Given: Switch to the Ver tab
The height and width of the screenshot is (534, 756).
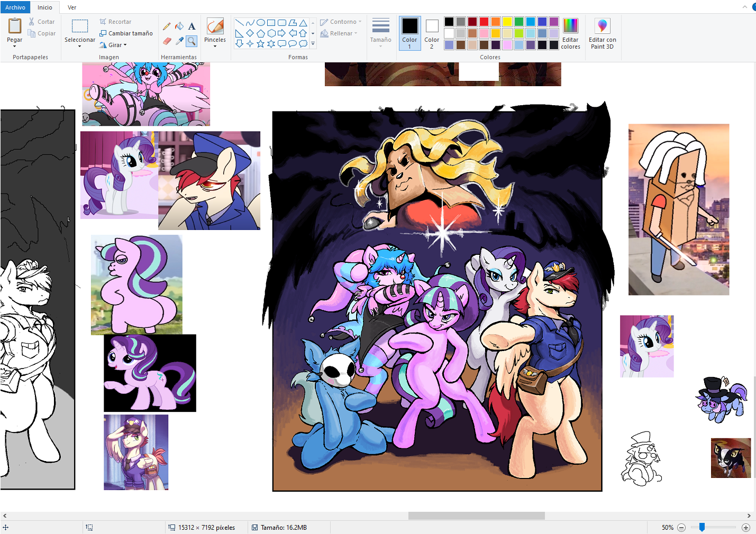Looking at the screenshot, I should pos(72,7).
